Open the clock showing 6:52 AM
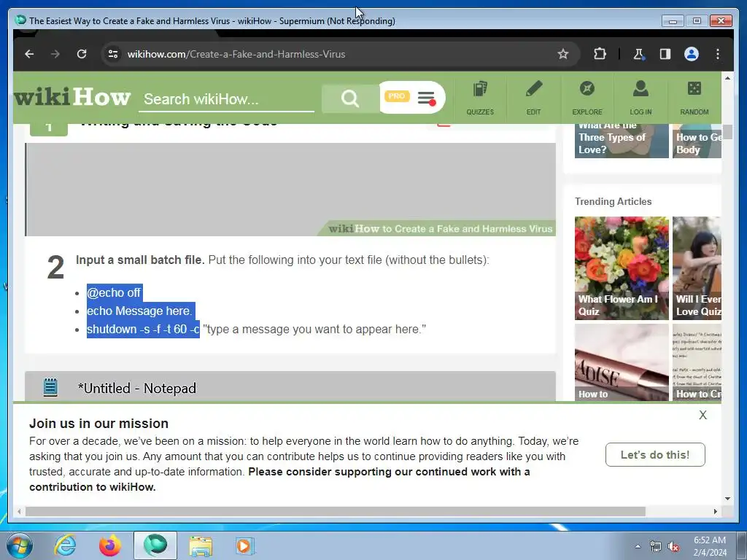Screen dimensions: 747x560 (x=710, y=546)
